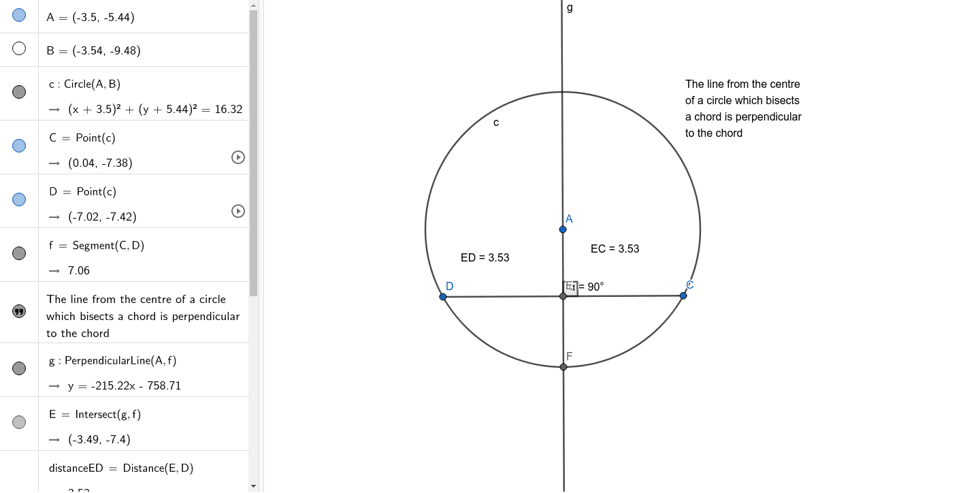Image resolution: width=980 pixels, height=493 pixels.
Task: Select the coordinates (-3.49, -7.4)
Action: click(99, 439)
